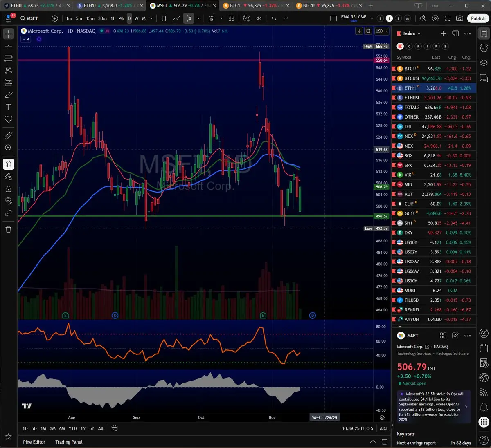Select the red flag color filter
This screenshot has width=491, height=448.
401,46
